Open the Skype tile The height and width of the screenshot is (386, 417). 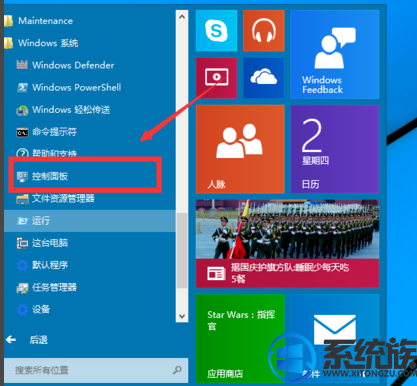tap(216, 31)
